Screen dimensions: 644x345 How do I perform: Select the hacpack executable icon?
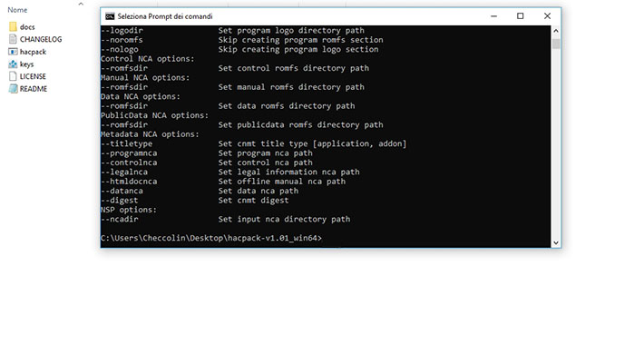tap(13, 52)
